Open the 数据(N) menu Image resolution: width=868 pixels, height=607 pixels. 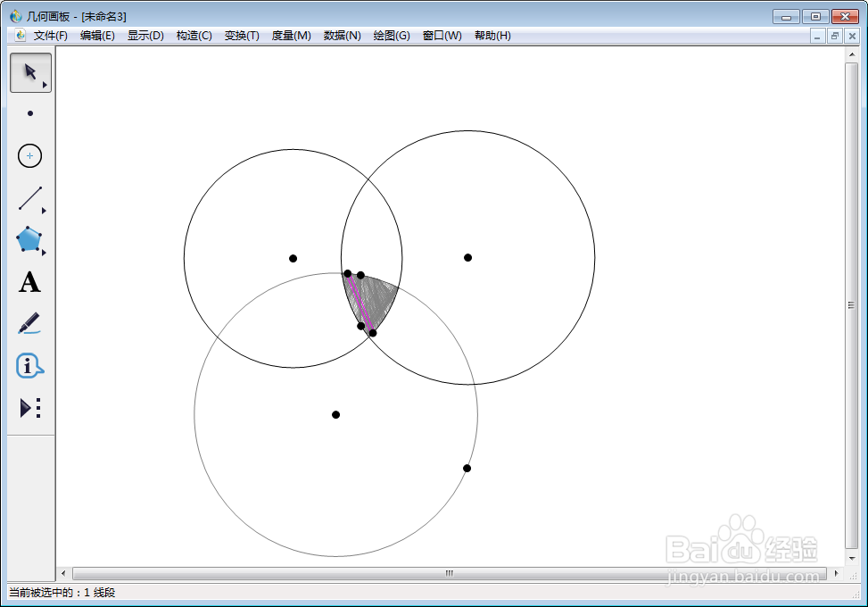pos(342,36)
